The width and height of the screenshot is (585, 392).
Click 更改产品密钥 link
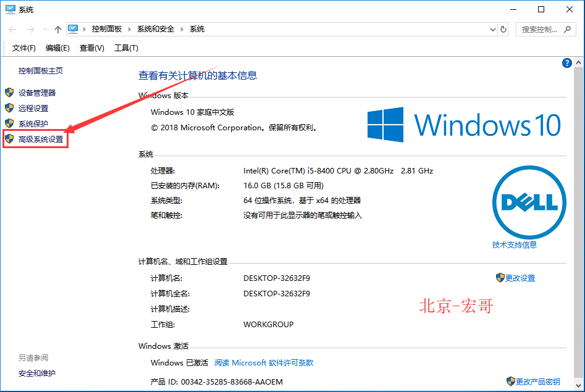[x=537, y=382]
